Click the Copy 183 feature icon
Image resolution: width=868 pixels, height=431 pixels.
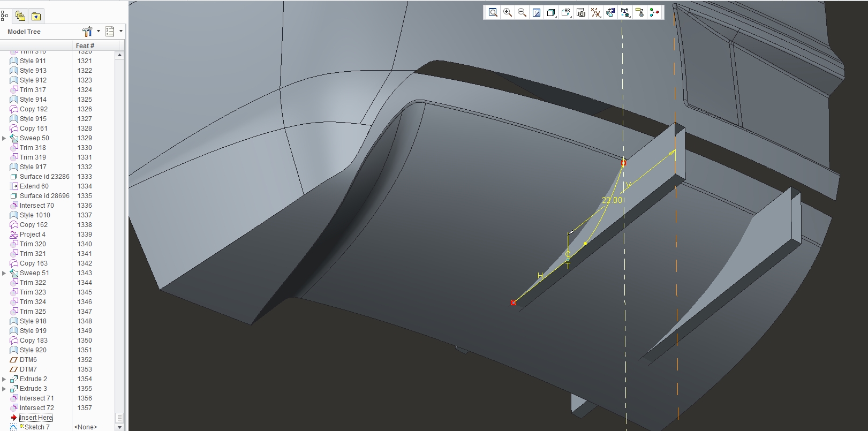(x=14, y=341)
